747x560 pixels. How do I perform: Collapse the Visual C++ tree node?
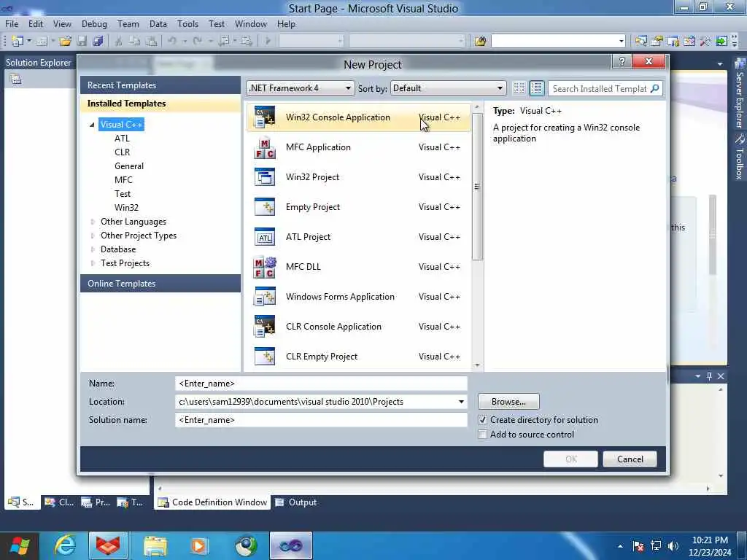93,125
